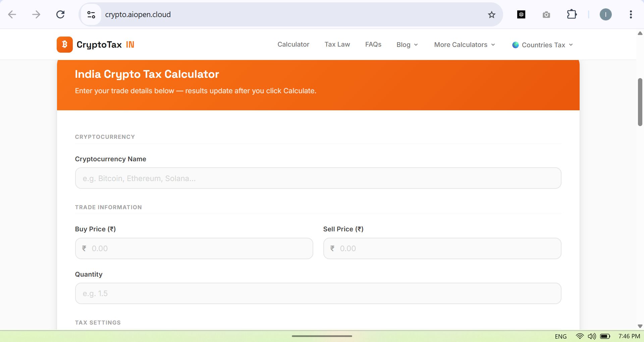Expand the Blog dropdown menu
This screenshot has width=644, height=342.
pos(407,45)
